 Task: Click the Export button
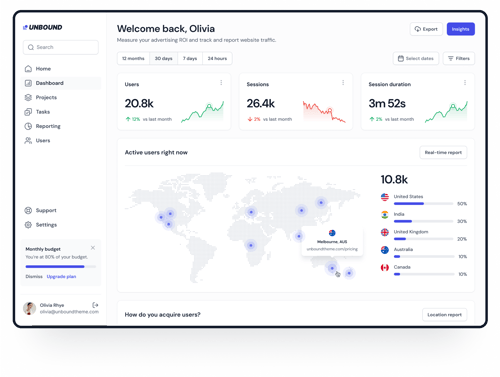pos(426,29)
